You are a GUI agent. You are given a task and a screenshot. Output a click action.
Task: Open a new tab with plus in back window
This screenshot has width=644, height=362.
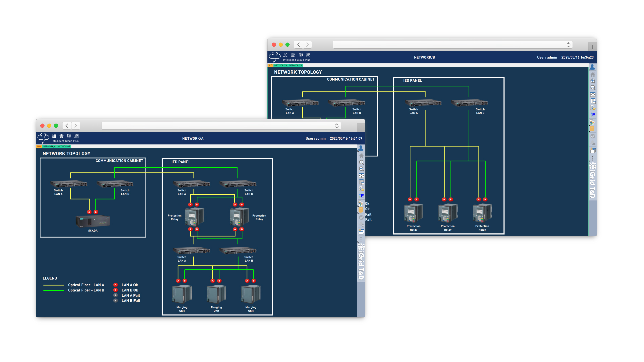[592, 47]
